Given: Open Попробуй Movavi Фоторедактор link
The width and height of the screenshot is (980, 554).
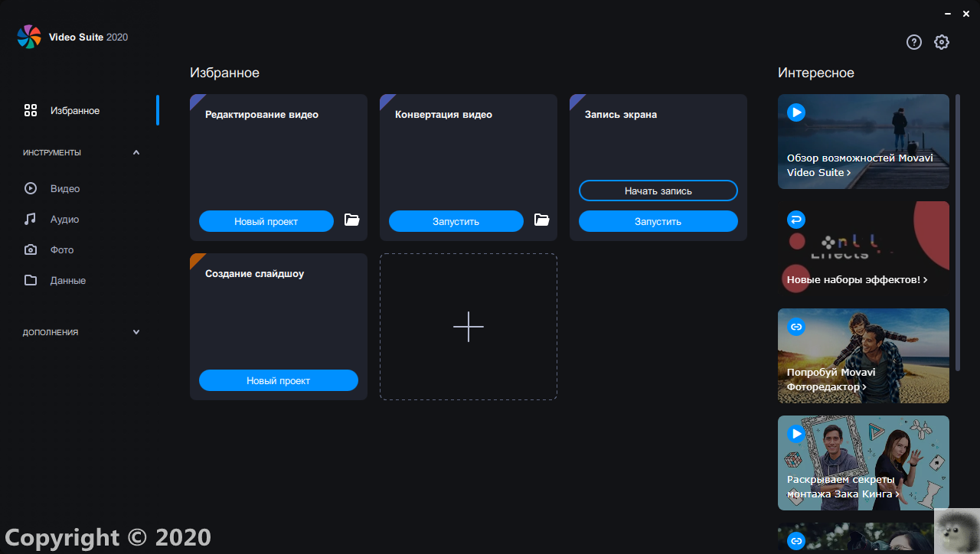Looking at the screenshot, I should click(831, 380).
